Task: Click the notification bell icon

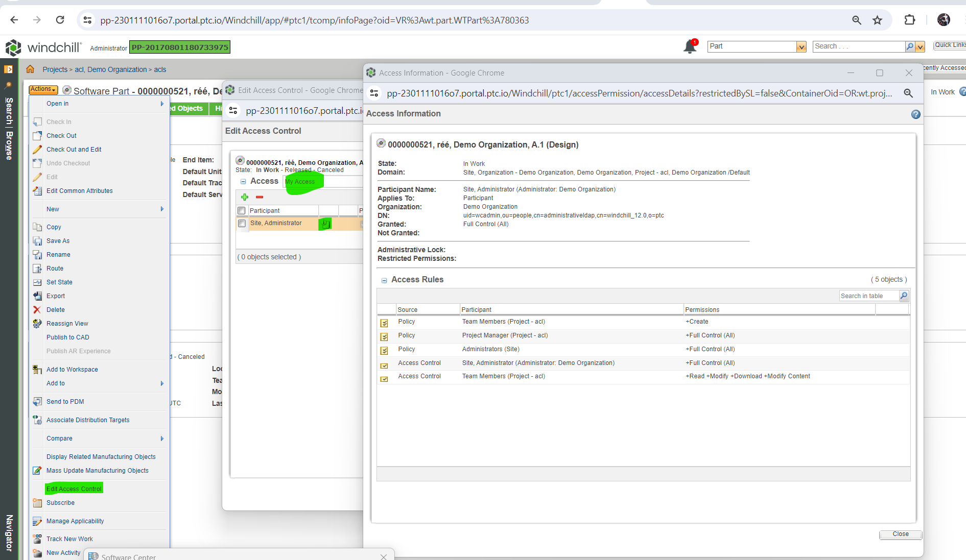Action: [690, 46]
